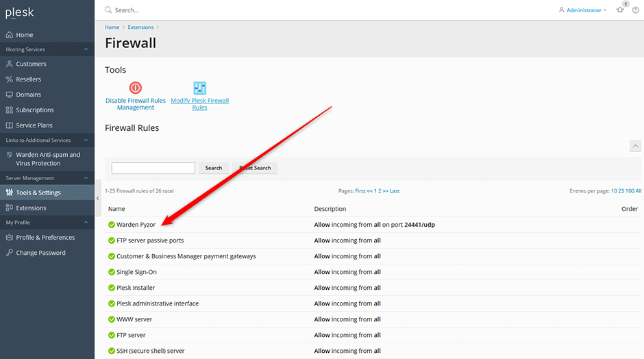Screen dimensions: 644x359
Task: Open Extensions in the sidebar
Action: pos(31,208)
